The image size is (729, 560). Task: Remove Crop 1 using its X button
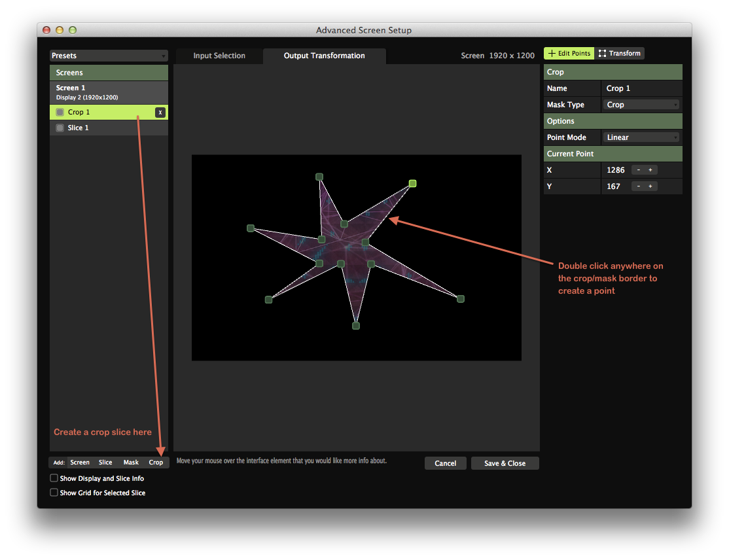point(160,113)
